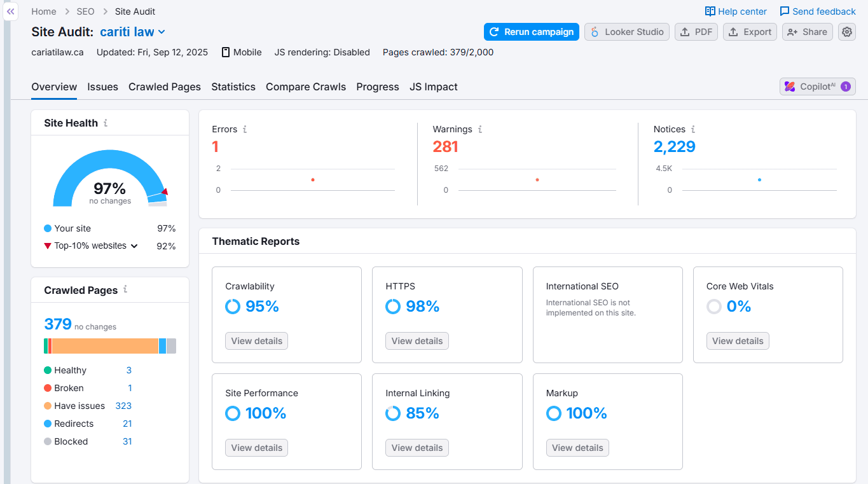Click the crawled pages total 379
This screenshot has width=868, height=484.
pyautogui.click(x=58, y=324)
